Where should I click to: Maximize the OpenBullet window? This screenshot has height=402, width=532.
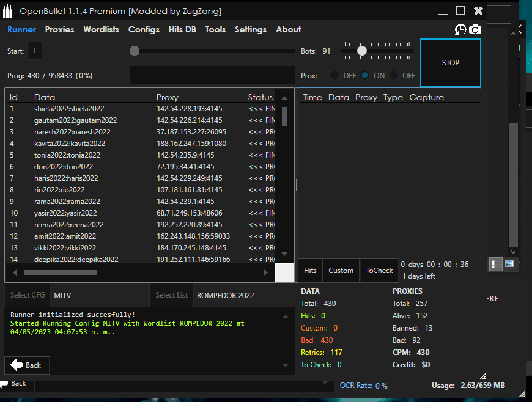pos(460,11)
